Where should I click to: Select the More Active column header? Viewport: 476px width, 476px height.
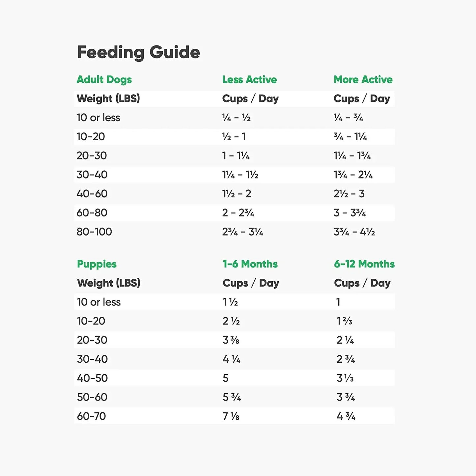tap(363, 80)
